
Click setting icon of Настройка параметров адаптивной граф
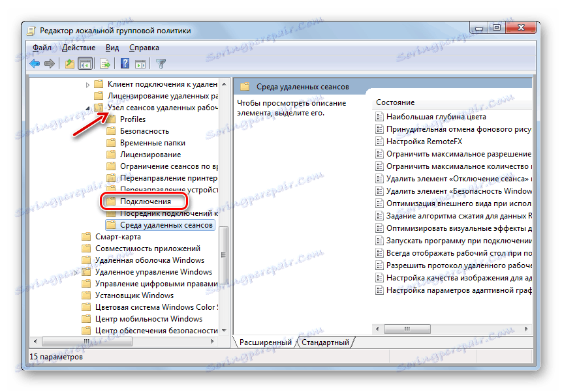click(379, 290)
